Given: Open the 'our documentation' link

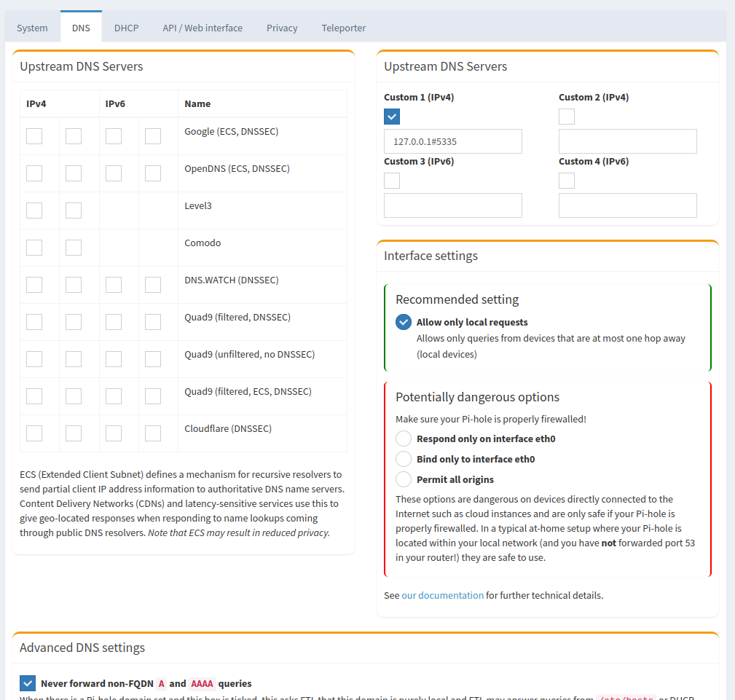Looking at the screenshot, I should [x=442, y=595].
